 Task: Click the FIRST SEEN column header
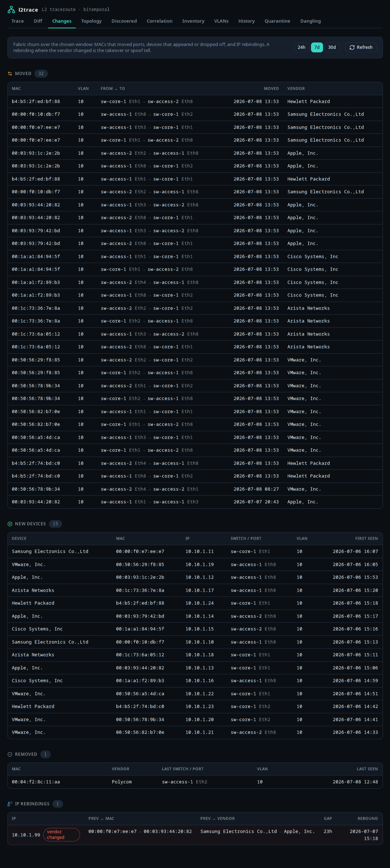(x=367, y=538)
